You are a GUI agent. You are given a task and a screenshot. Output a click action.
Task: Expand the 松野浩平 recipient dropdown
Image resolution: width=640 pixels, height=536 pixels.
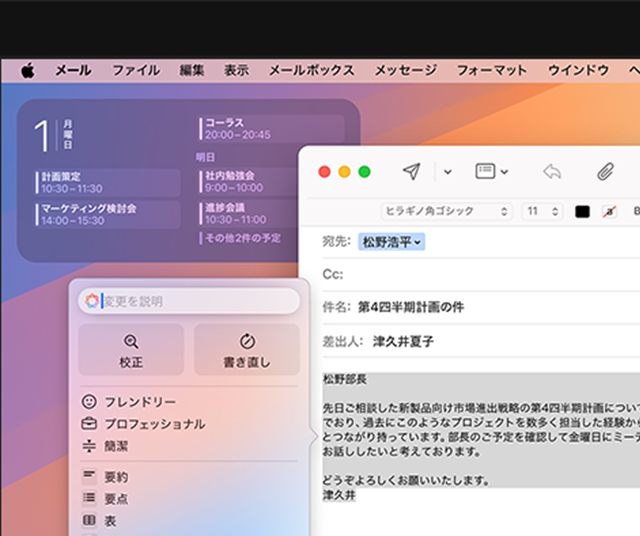coord(392,241)
